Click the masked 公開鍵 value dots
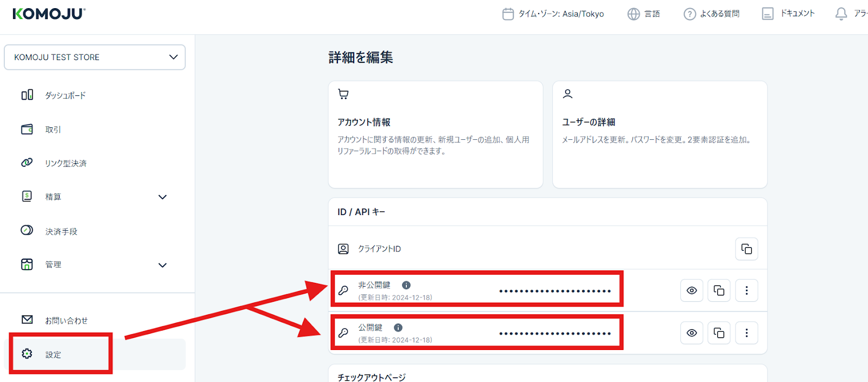Screen dimensions: 868x382 click(x=555, y=333)
